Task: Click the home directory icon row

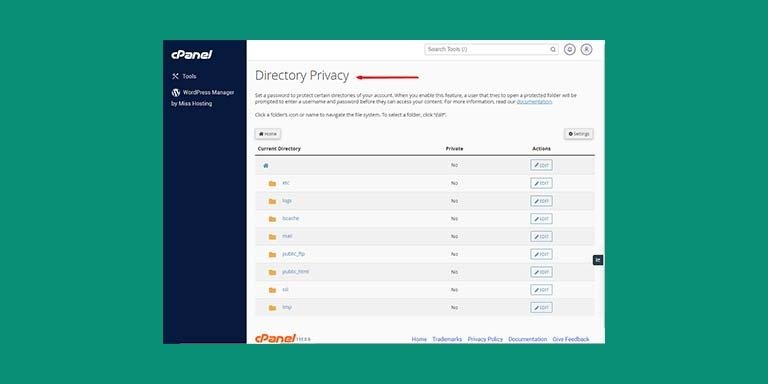Action: click(265, 166)
